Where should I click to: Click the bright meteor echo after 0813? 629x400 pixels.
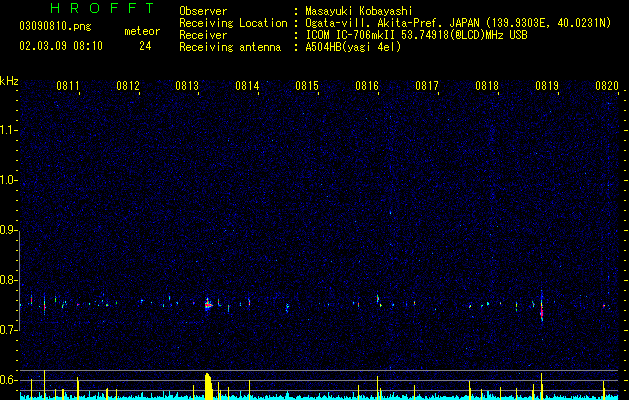(208, 305)
